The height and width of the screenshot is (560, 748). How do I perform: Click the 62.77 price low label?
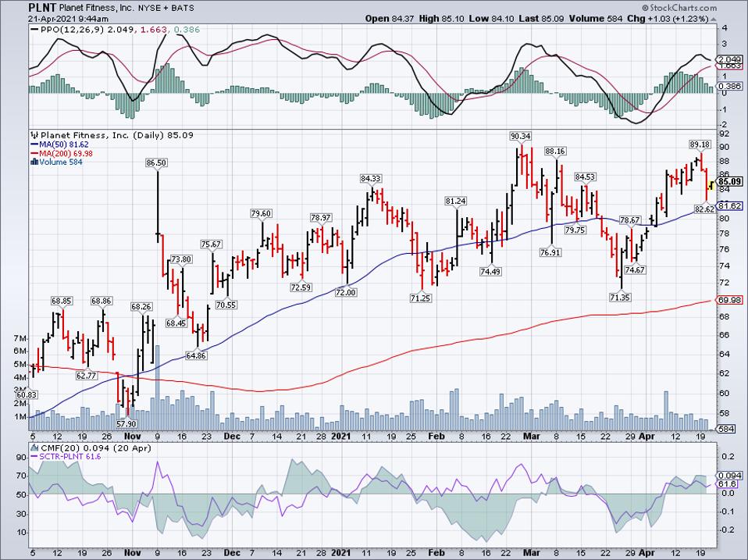[x=87, y=376]
